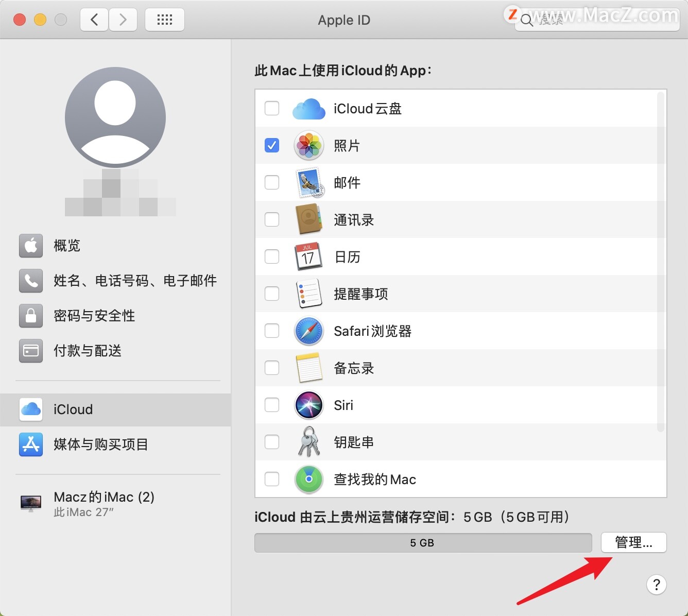Click the Notes notepad icon

pyautogui.click(x=309, y=368)
